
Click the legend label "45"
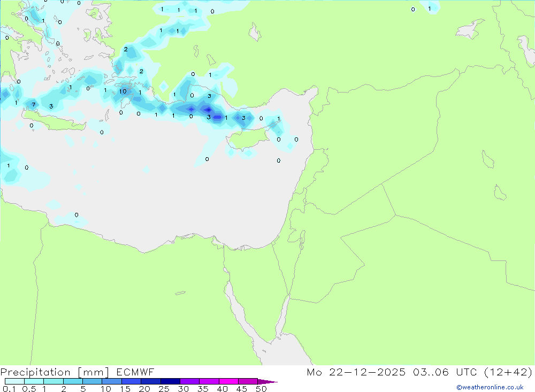[242, 389]
